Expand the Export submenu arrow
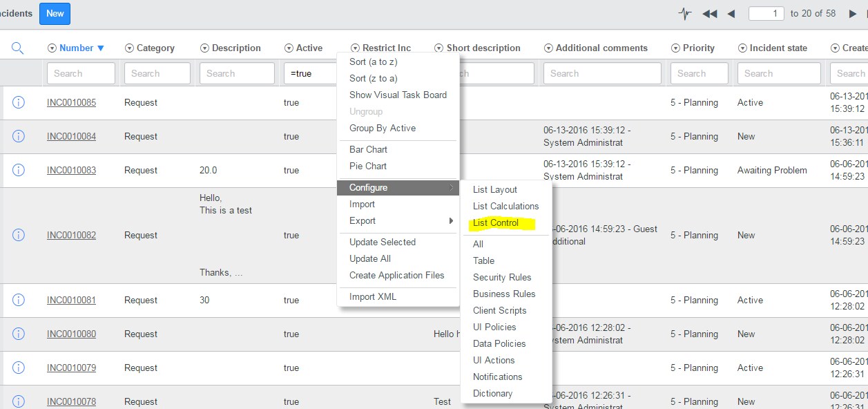Viewport: 868px width, 409px height. pos(451,221)
